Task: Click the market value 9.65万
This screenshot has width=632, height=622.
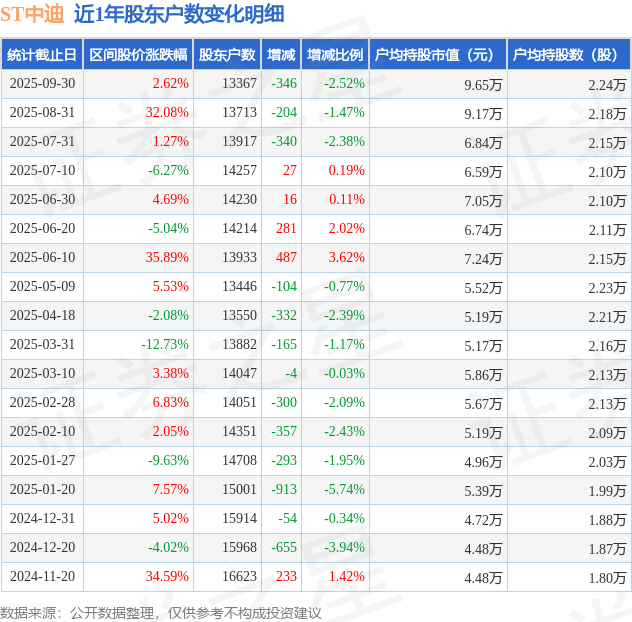Action: [x=483, y=85]
